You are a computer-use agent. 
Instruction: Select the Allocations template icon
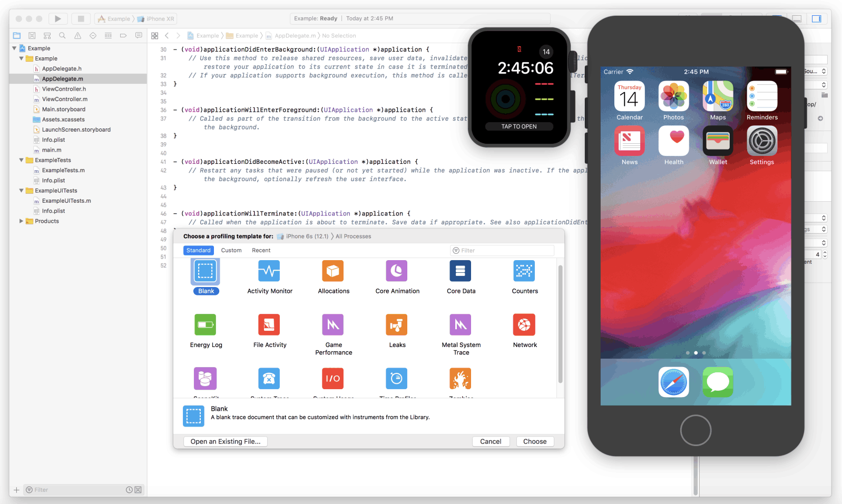333,271
